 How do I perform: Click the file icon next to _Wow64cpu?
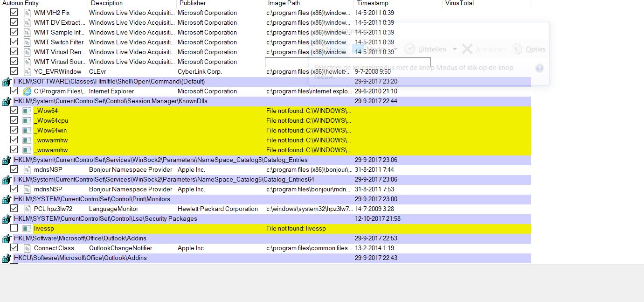[27, 120]
